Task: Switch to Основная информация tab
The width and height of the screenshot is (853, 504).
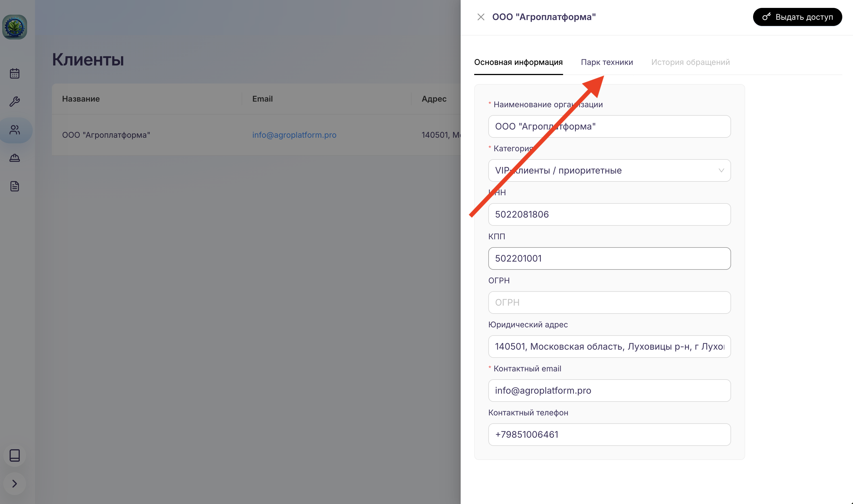Action: [519, 62]
